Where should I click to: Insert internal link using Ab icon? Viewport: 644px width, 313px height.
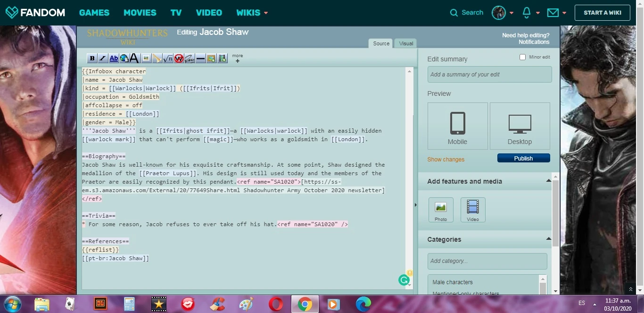tap(114, 59)
